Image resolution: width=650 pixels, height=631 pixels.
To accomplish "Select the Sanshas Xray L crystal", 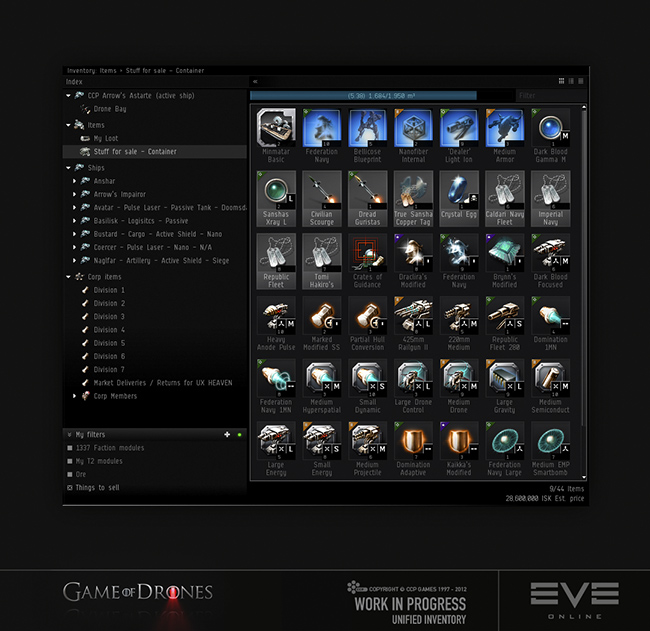I will (276, 190).
